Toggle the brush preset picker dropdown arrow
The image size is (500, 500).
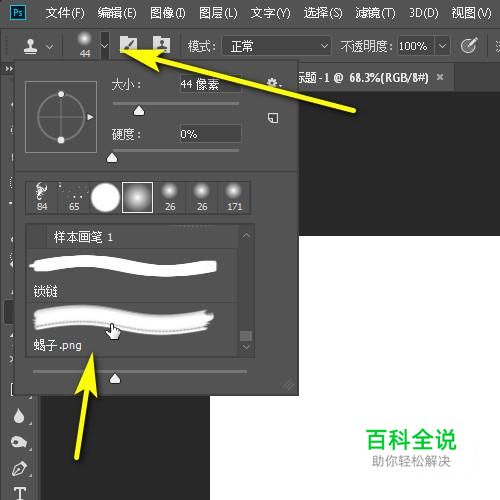click(x=105, y=45)
